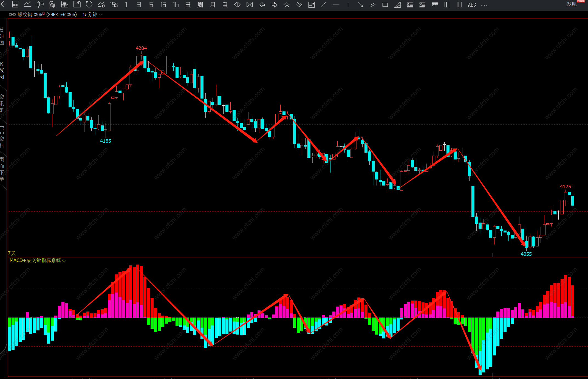Click the 发现 discover button
588x379 pixels.
pyautogui.click(x=572, y=4)
